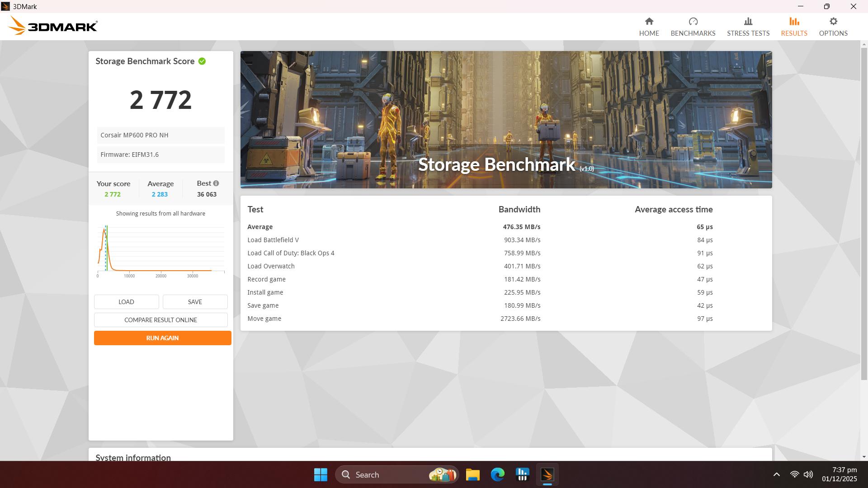
Task: Click the 3DMark title bar app icon
Action: (x=5, y=6)
